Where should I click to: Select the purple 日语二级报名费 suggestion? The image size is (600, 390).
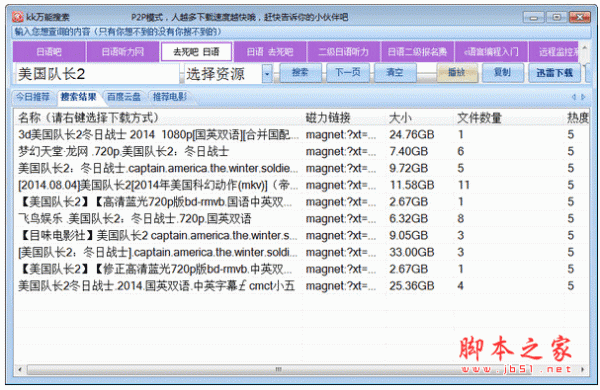[x=417, y=52]
